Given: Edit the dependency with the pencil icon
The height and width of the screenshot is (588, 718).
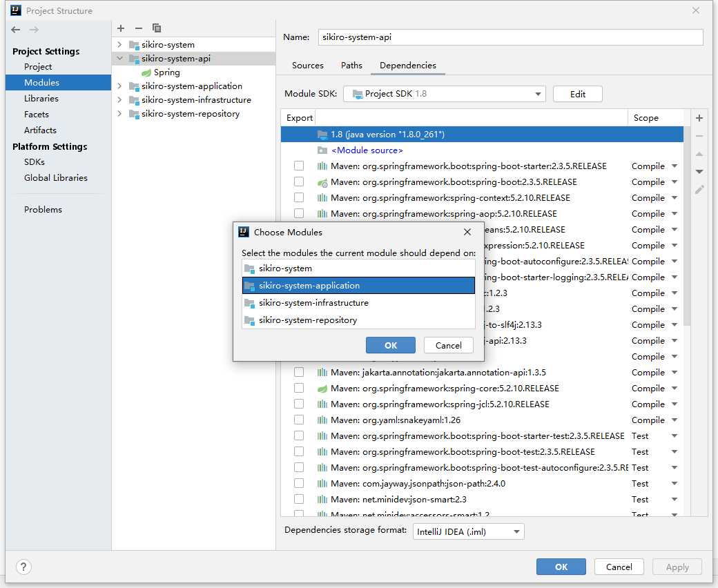Looking at the screenshot, I should coord(699,189).
